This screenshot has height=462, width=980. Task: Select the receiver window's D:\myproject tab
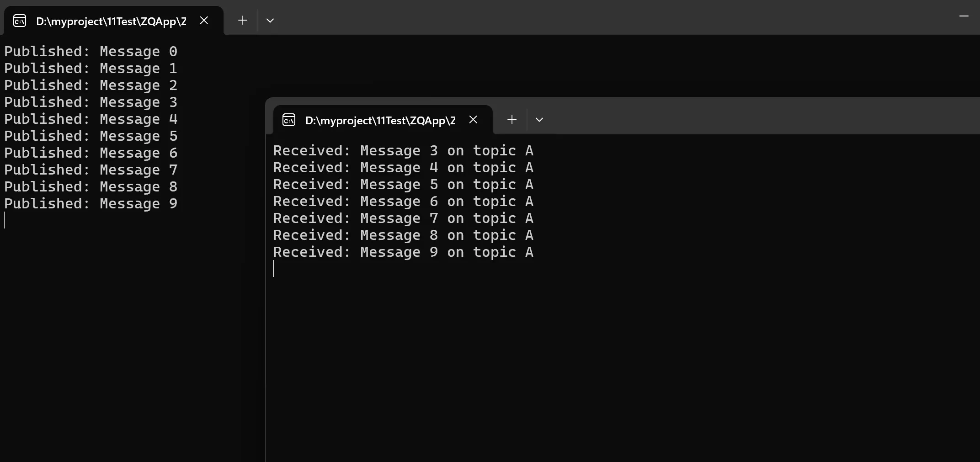[x=380, y=121]
